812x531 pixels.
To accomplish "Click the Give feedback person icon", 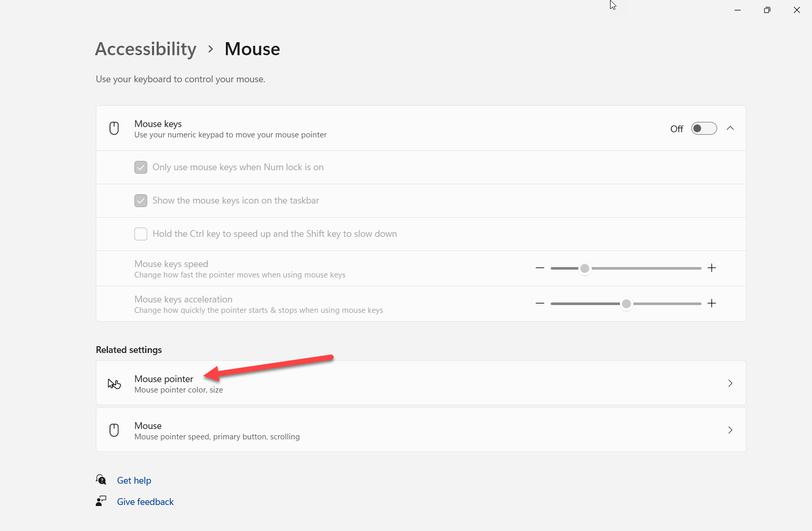I will coord(101,501).
